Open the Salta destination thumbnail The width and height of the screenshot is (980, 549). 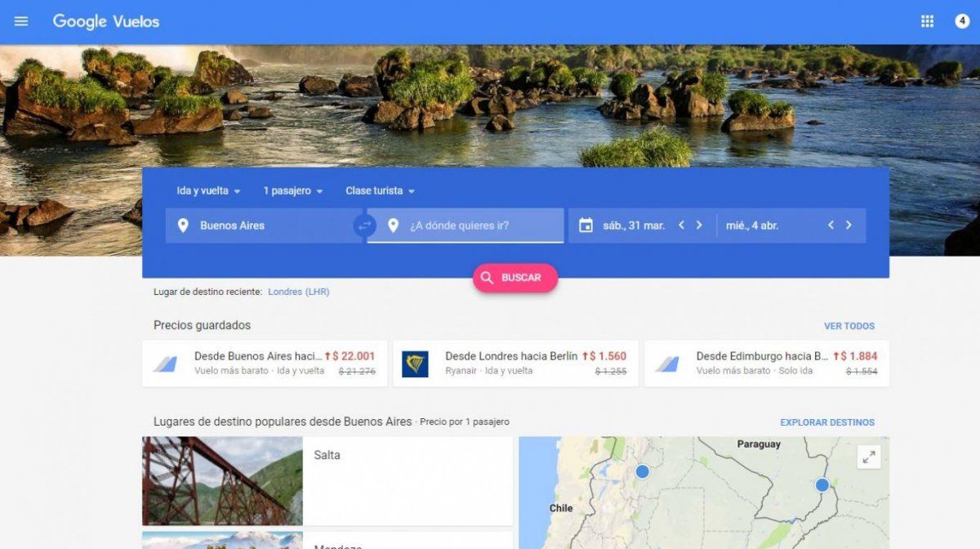tap(222, 481)
